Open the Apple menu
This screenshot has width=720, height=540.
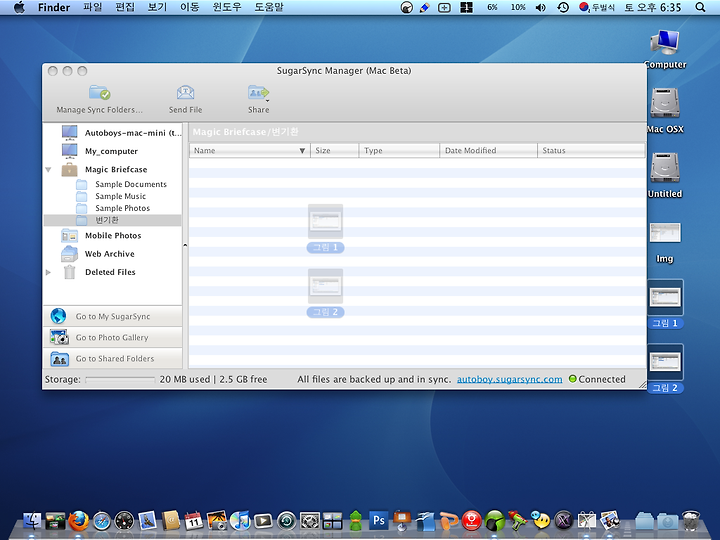click(x=19, y=7)
